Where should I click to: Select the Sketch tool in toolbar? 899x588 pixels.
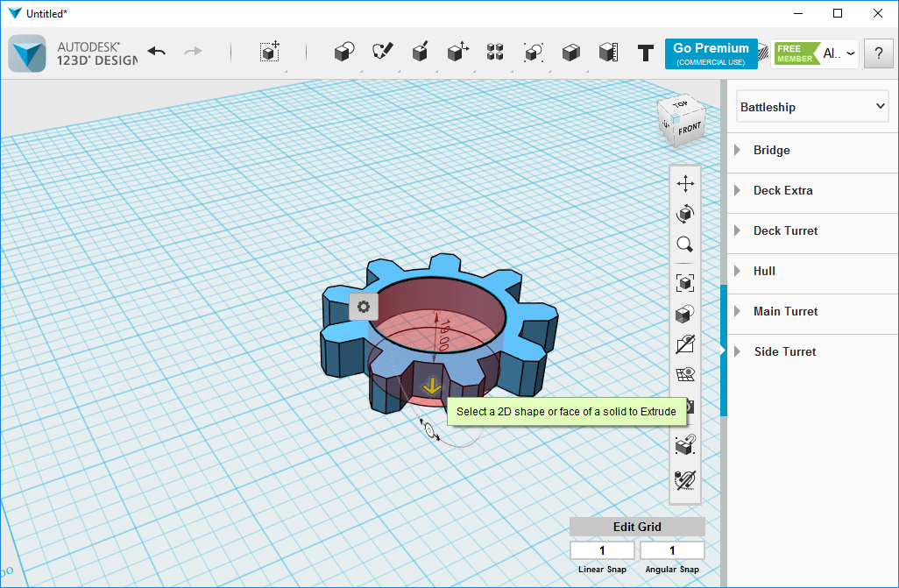(382, 53)
